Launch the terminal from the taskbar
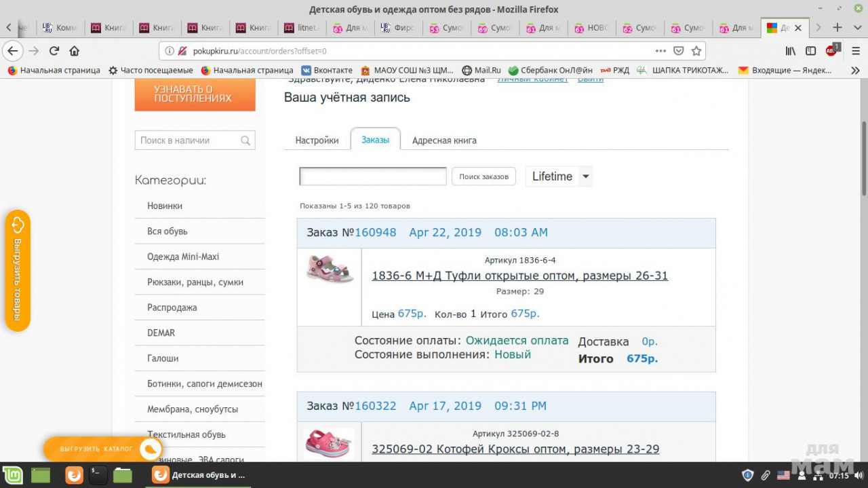Viewport: 868px width, 488px height. tap(98, 475)
